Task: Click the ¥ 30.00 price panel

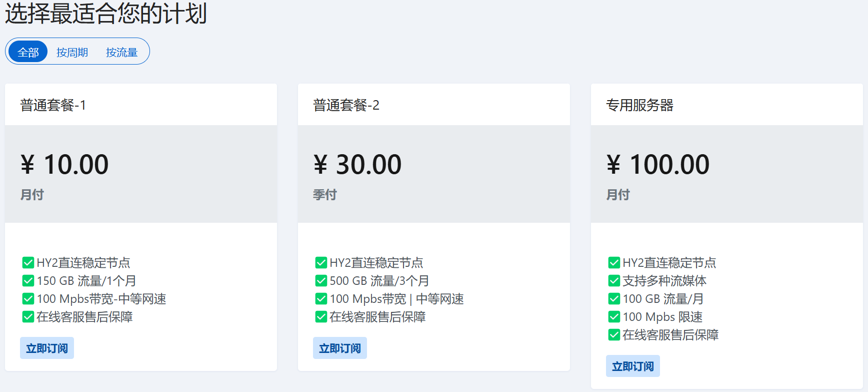Action: tap(434, 174)
